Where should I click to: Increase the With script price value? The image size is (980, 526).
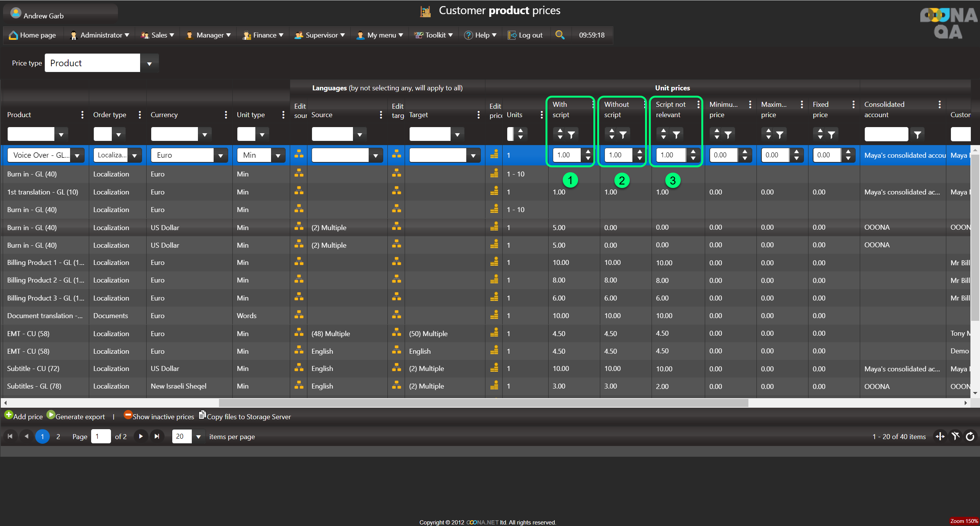tap(588, 152)
